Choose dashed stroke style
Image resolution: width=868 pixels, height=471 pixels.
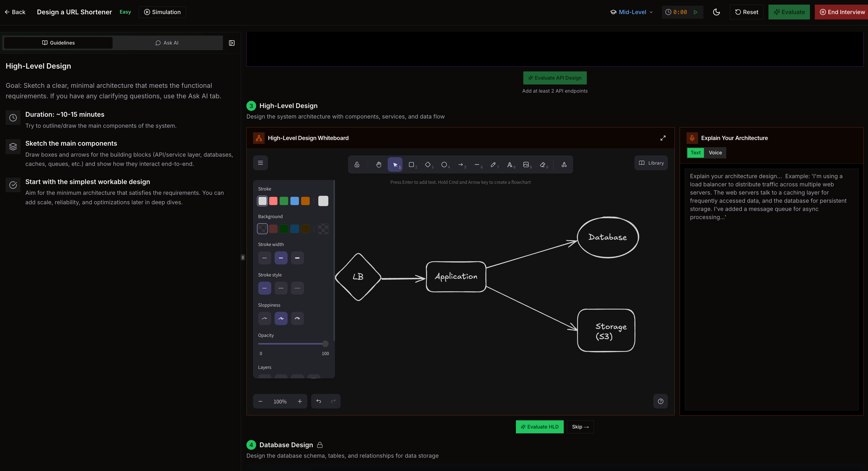pyautogui.click(x=281, y=288)
